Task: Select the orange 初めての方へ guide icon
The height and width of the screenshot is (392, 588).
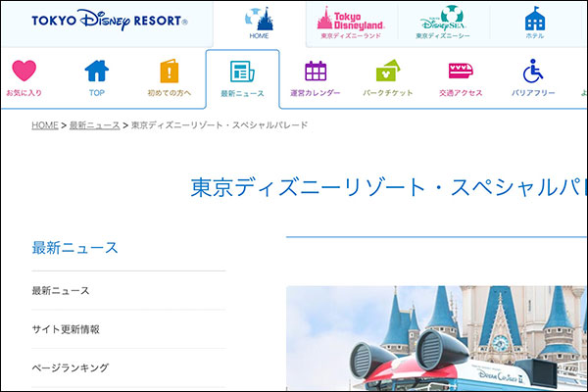Action: coord(170,73)
